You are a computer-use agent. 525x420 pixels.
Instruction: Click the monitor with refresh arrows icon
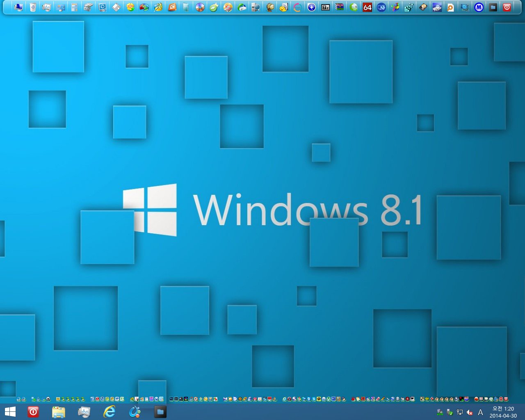pos(102,7)
